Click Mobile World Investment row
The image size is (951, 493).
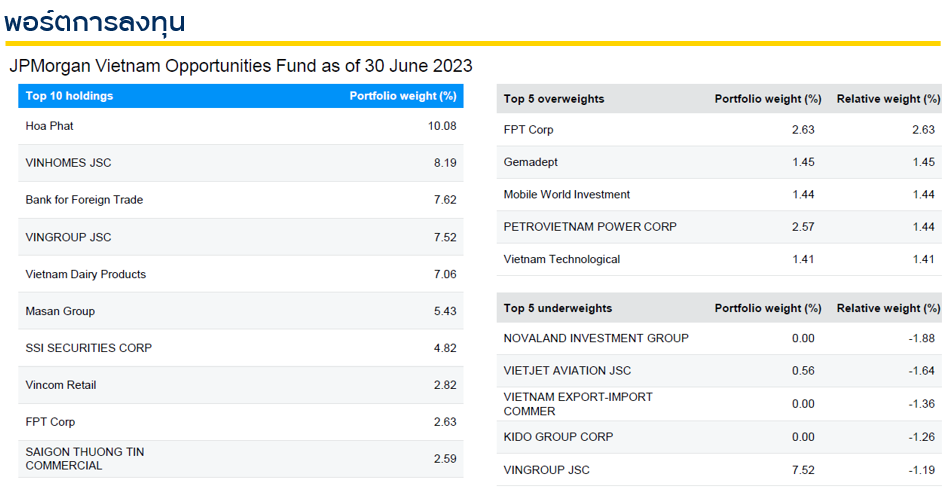[x=567, y=194]
